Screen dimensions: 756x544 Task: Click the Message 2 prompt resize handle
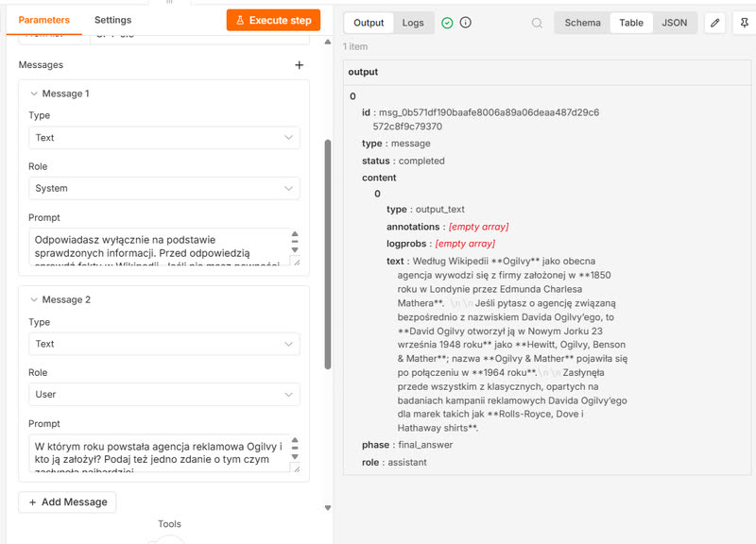click(x=296, y=467)
